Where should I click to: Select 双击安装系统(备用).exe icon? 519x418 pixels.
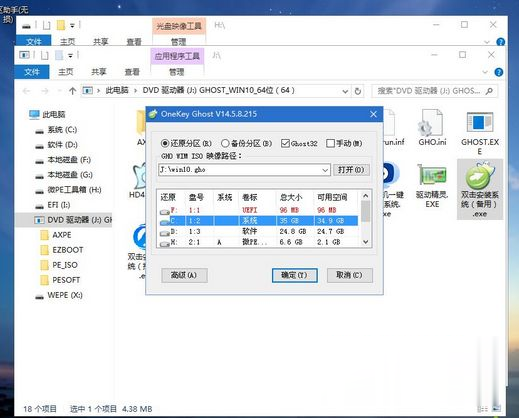click(480, 189)
